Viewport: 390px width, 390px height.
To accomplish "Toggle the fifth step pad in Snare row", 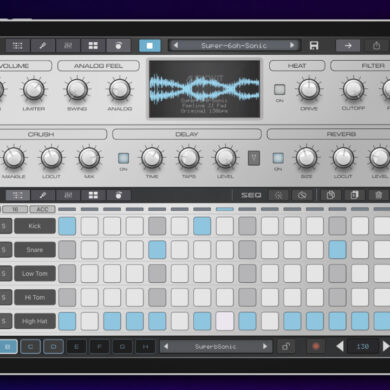I will click(x=157, y=250).
